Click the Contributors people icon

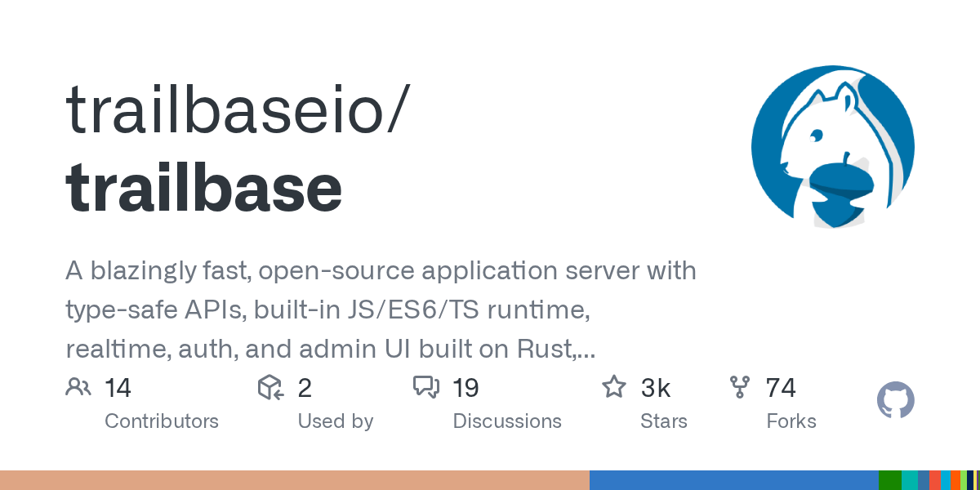[78, 387]
